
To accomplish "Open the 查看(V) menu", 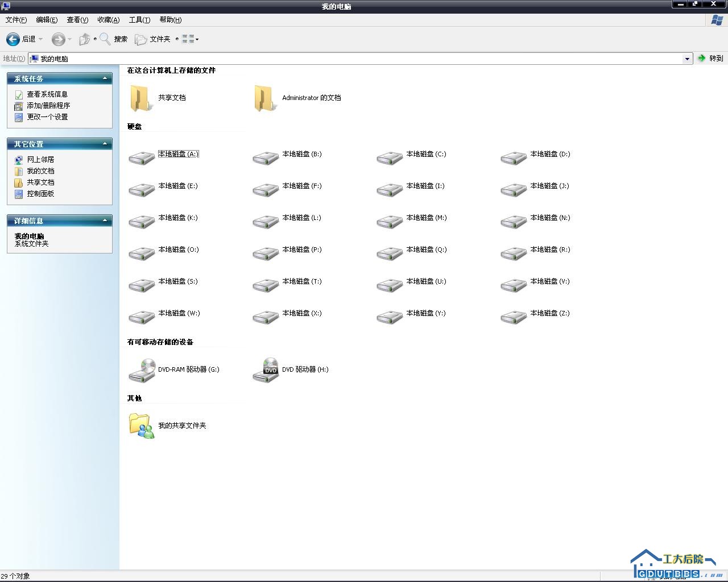I will (77, 20).
